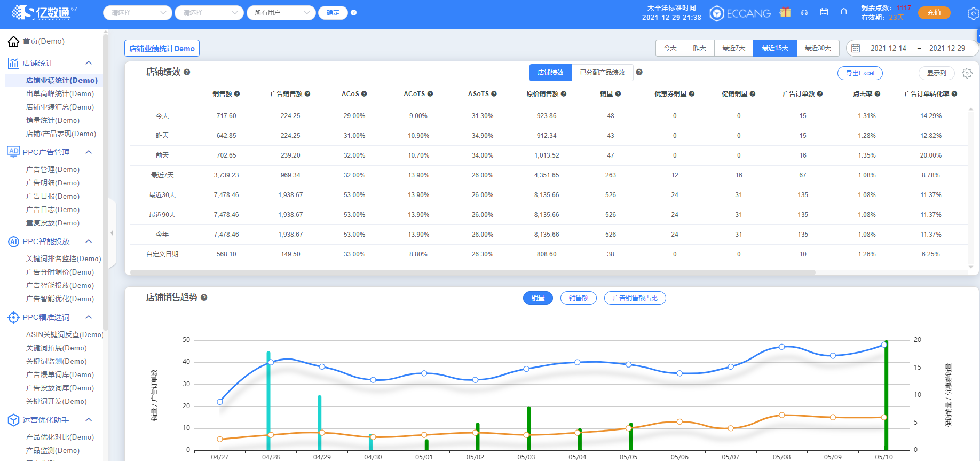980x461 pixels.
Task: Click the help icon on 广告订单数 column
Action: (820, 94)
